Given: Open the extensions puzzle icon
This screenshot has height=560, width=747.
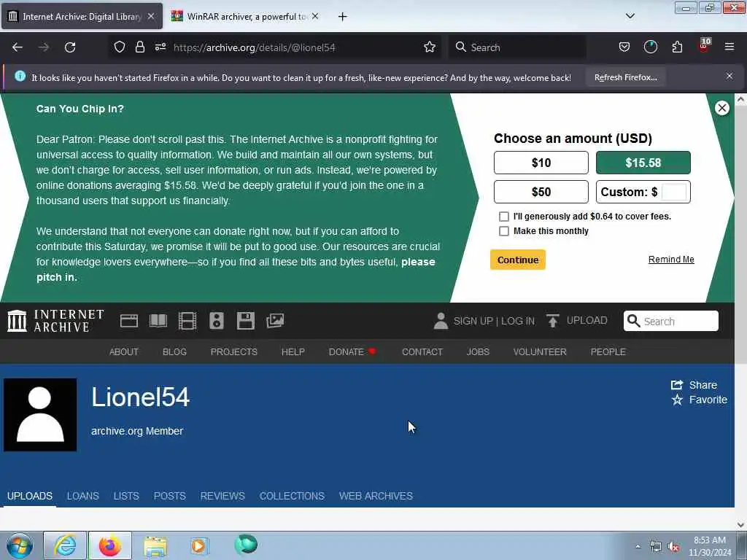Looking at the screenshot, I should [677, 47].
